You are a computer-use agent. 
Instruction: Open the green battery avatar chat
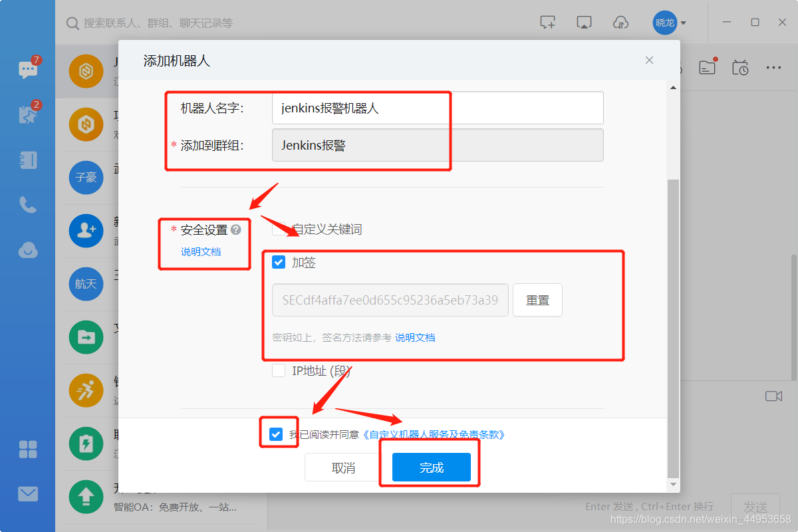click(86, 444)
